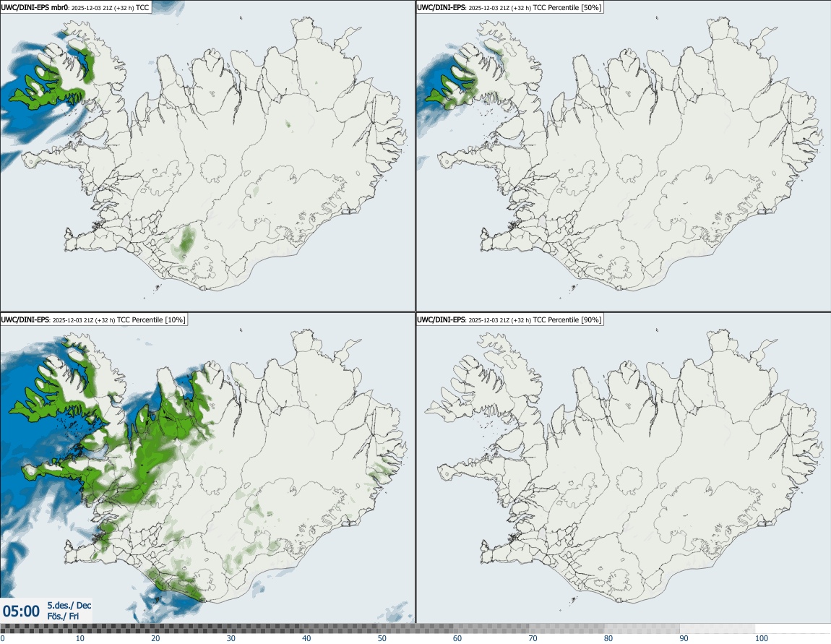Click the '50' value on the legend scale

click(382, 638)
